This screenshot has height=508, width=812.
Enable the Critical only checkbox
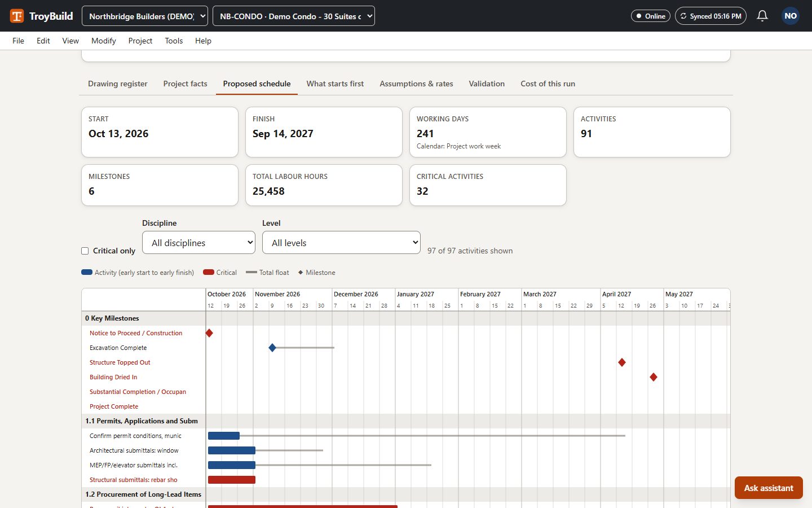pyautogui.click(x=85, y=251)
